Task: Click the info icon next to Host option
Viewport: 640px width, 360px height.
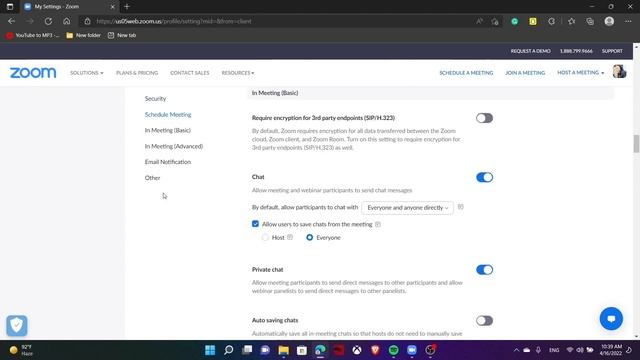Action: point(290,237)
